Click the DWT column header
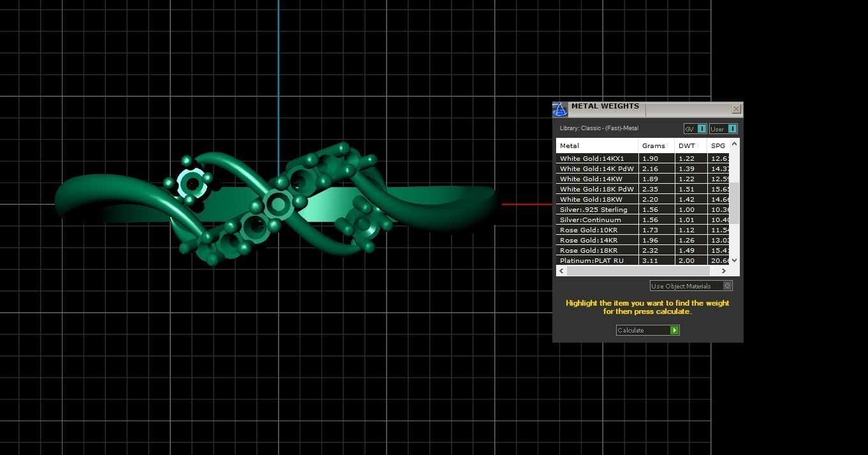Image resolution: width=868 pixels, height=455 pixels. point(691,145)
